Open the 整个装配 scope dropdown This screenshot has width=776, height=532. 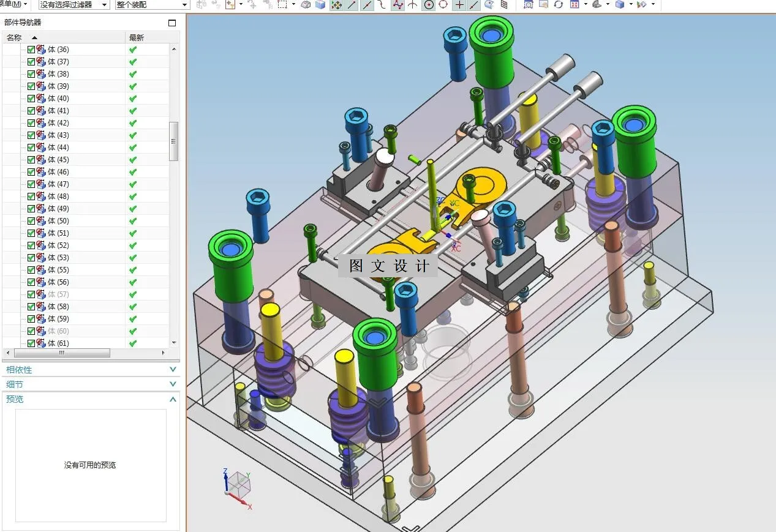[151, 5]
